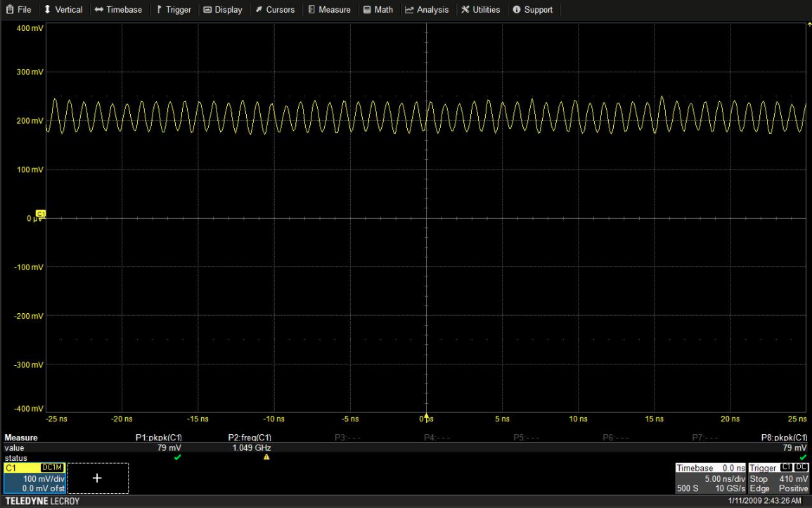Open the Vertical menu
Screen dimensions: 812x508
coord(63,9)
